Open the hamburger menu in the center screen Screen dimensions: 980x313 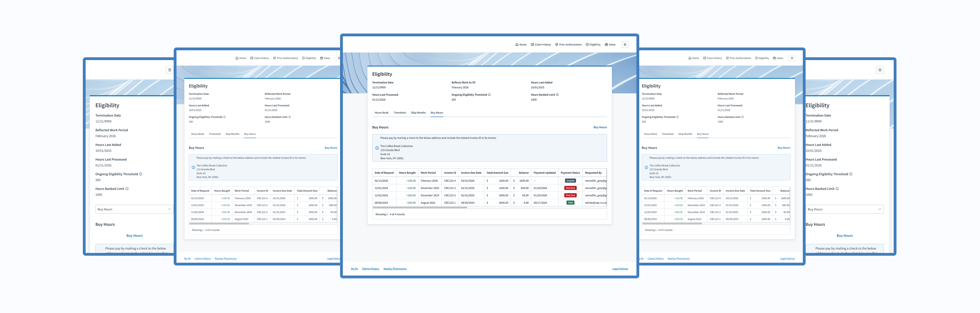[625, 45]
